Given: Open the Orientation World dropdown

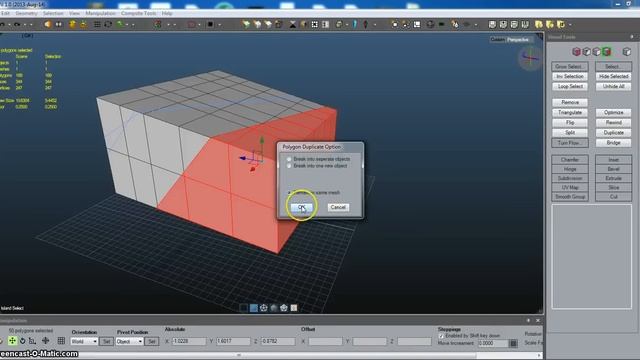Looking at the screenshot, I should point(84,341).
